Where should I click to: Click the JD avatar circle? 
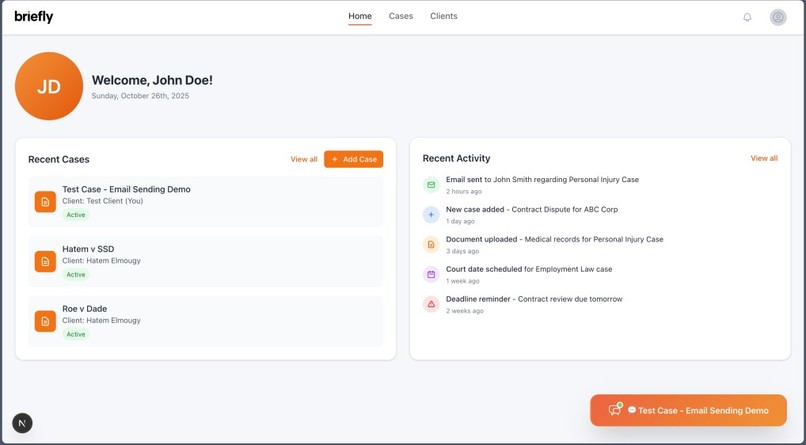pos(49,86)
